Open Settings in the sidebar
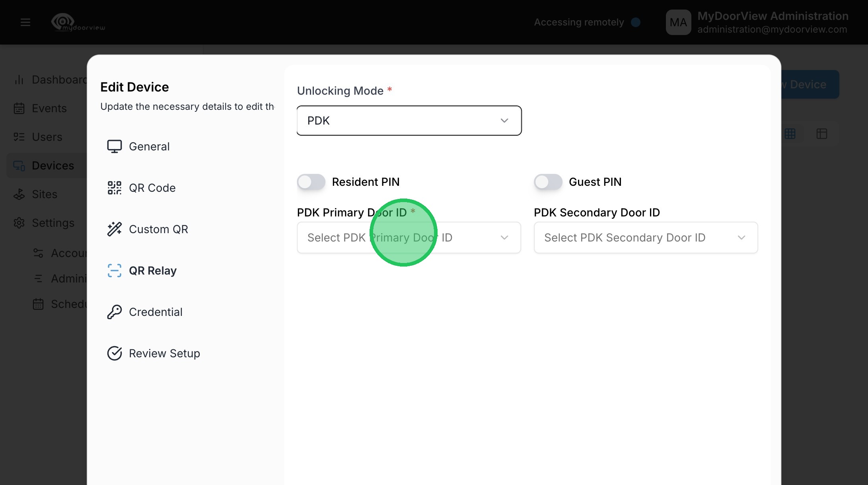868x485 pixels. click(x=53, y=223)
